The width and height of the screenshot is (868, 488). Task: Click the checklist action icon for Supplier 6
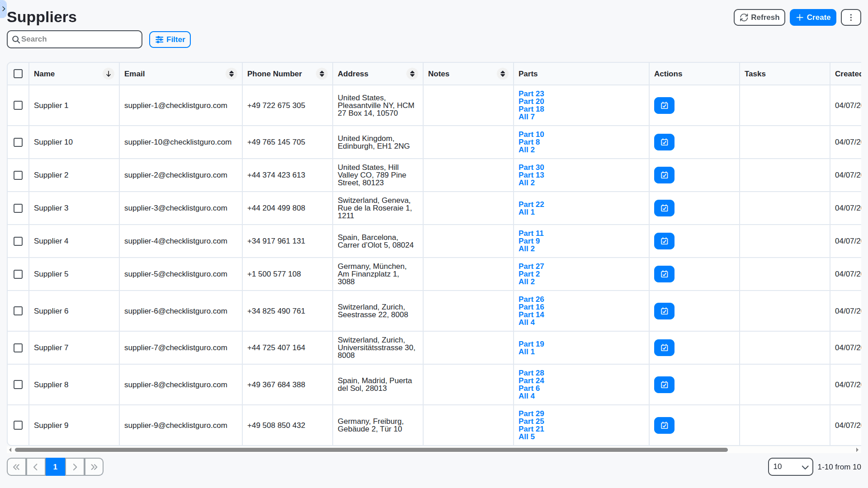click(x=664, y=311)
